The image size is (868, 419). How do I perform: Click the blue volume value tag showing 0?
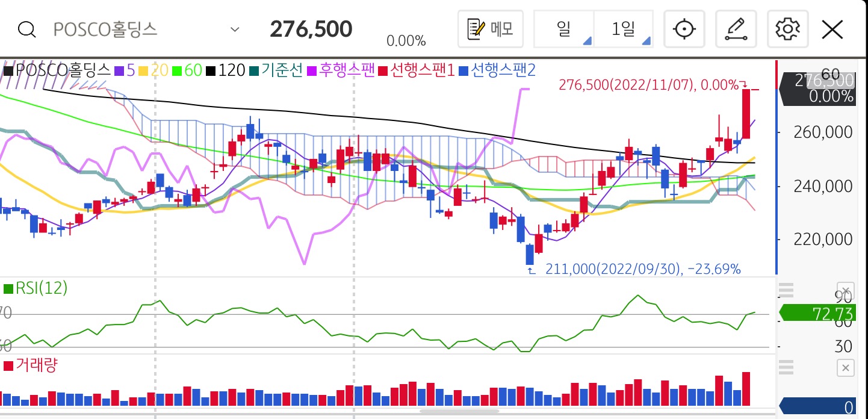tap(817, 408)
